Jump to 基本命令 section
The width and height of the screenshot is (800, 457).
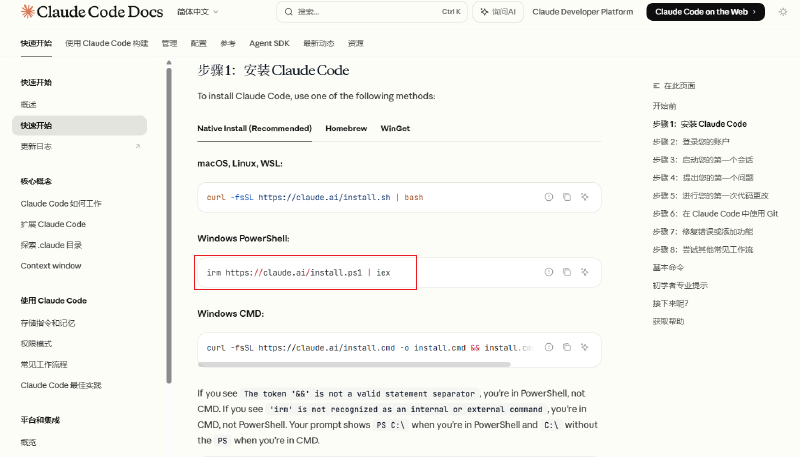click(x=668, y=267)
